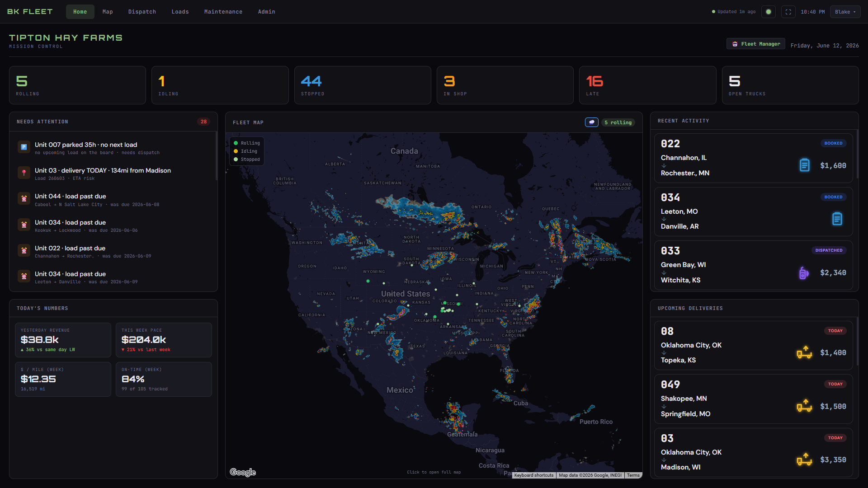868x488 pixels.
Task: Open alert Unit 007 parked 35h
Action: pyautogui.click(x=113, y=148)
